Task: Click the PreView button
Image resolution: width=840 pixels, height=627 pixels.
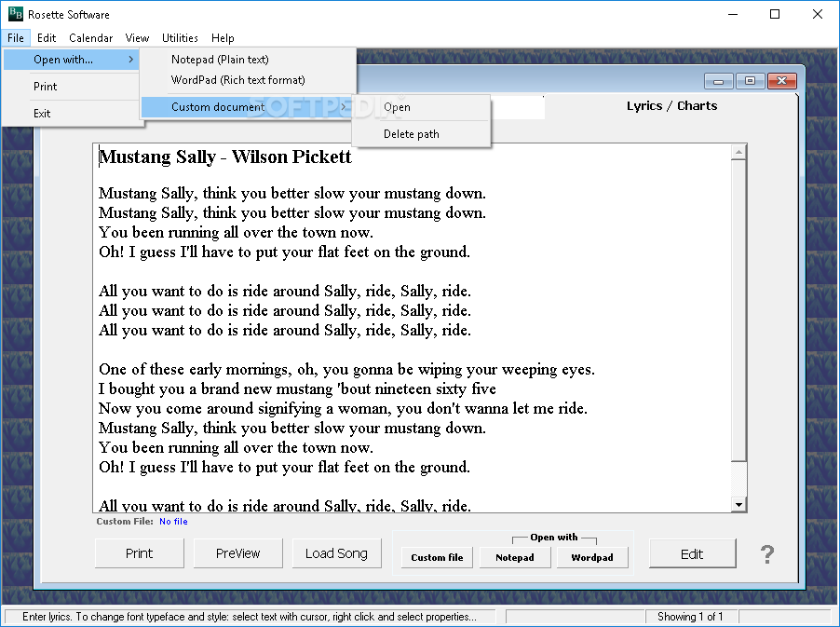Action: [x=237, y=553]
